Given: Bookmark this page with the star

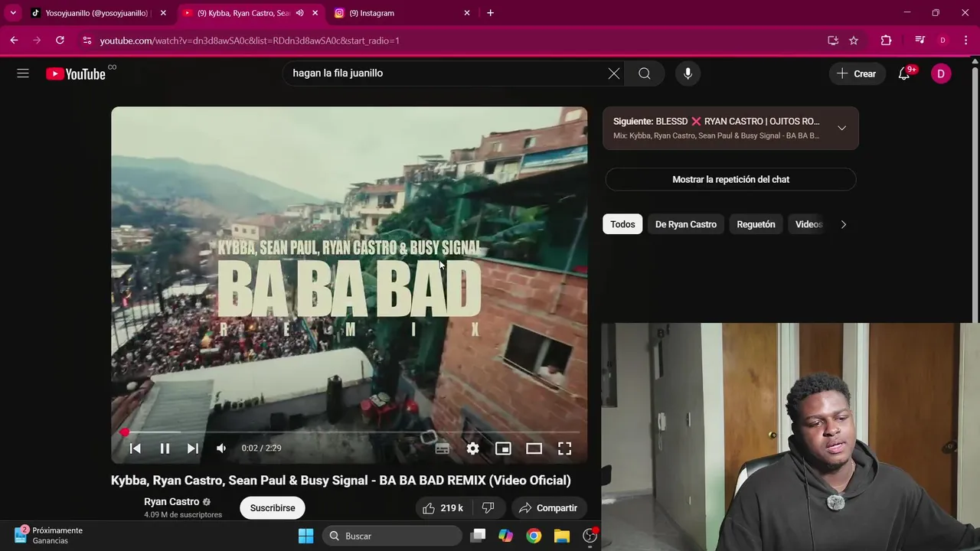Looking at the screenshot, I should 854,41.
